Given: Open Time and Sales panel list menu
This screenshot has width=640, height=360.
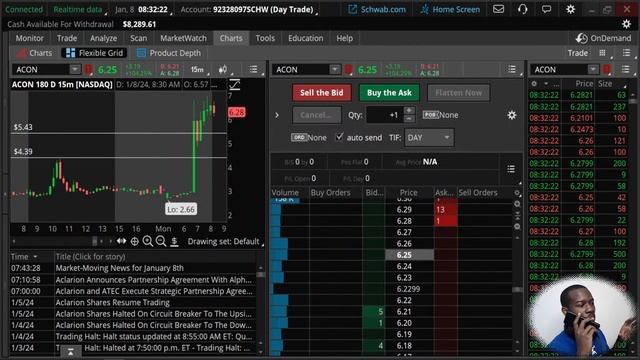Looking at the screenshot, I should (625, 69).
